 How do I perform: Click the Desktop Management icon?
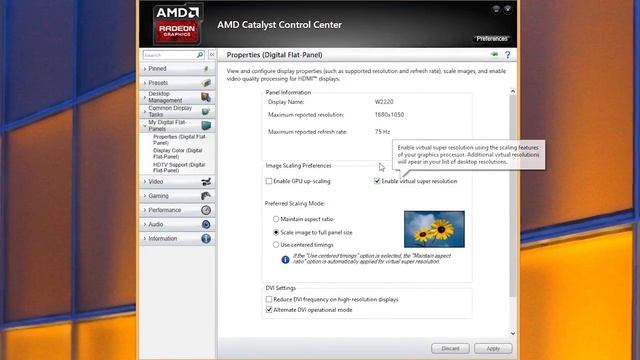click(206, 97)
